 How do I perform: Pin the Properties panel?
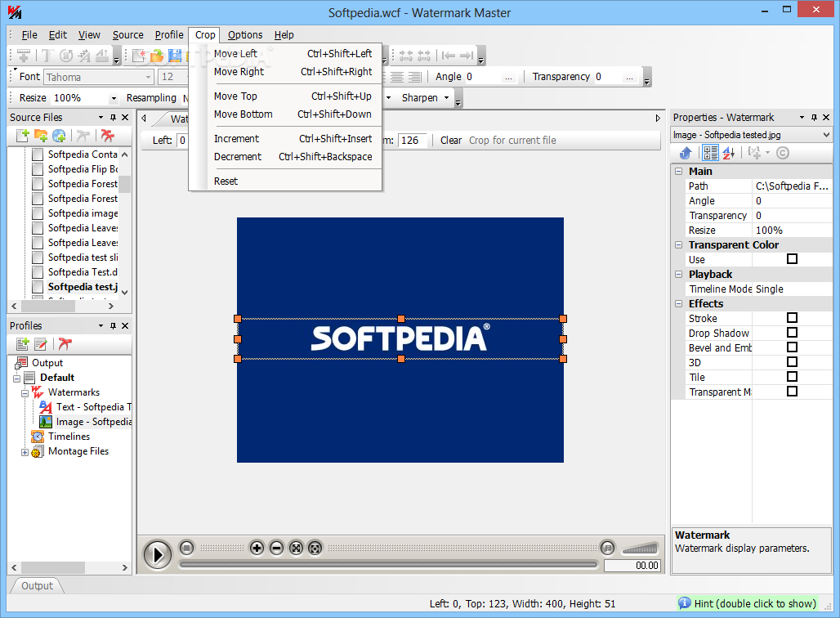coord(815,118)
